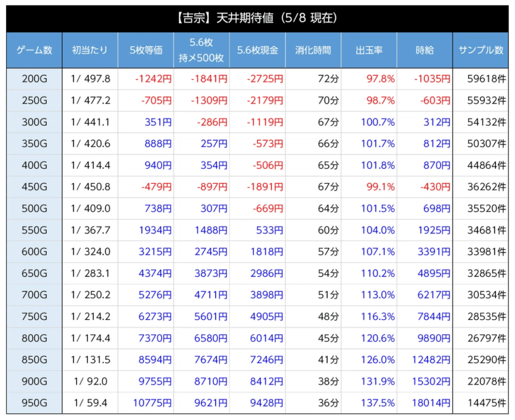Viewport: 515px width, 420px height.
Task: Click the 12482円 hourly wage cell
Action: [x=431, y=360]
